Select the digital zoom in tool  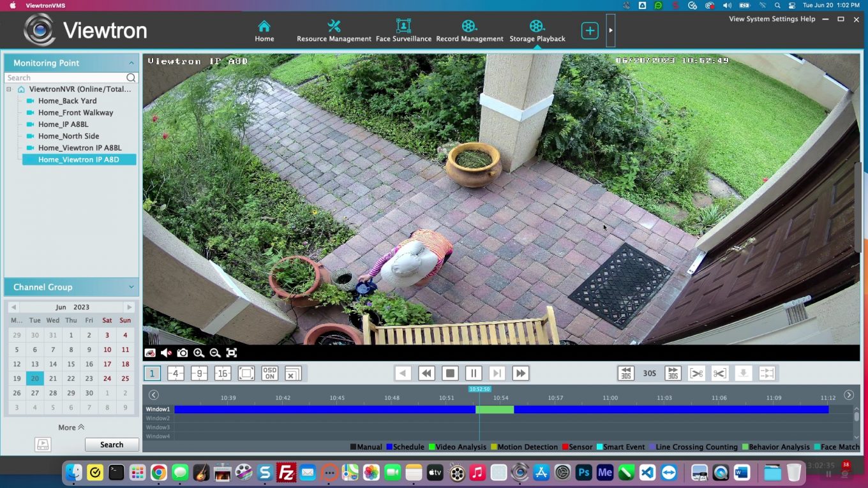pyautogui.click(x=198, y=352)
